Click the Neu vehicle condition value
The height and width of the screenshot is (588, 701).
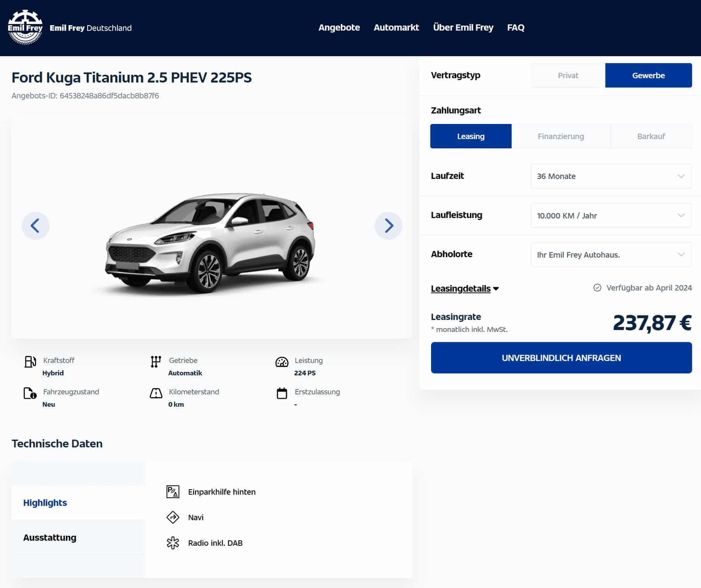click(x=49, y=404)
